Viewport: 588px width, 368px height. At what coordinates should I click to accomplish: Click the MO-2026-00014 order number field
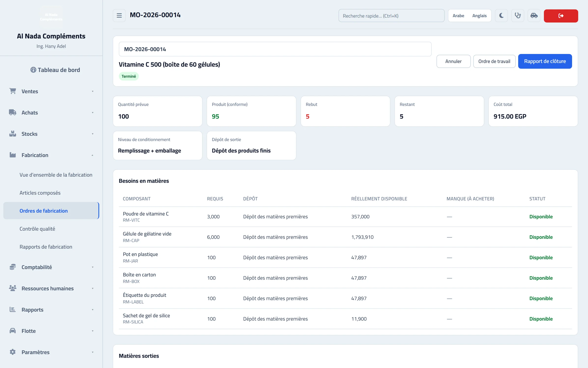[275, 49]
